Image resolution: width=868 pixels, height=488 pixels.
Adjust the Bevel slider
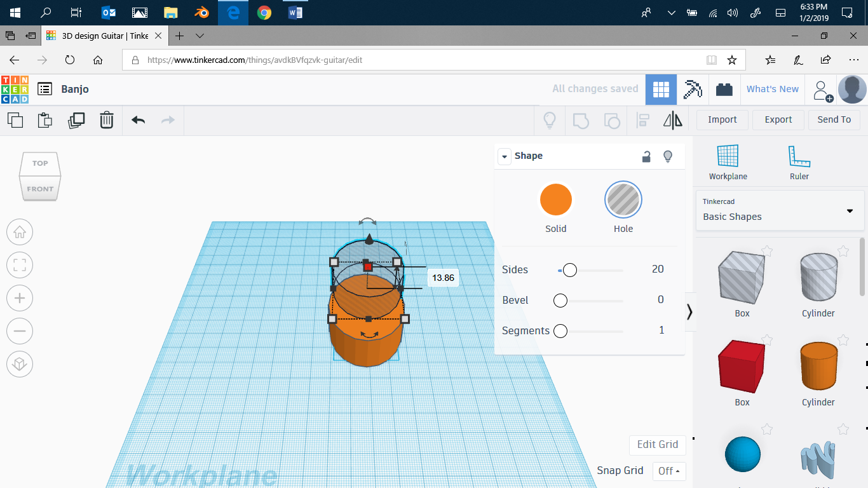(560, 301)
